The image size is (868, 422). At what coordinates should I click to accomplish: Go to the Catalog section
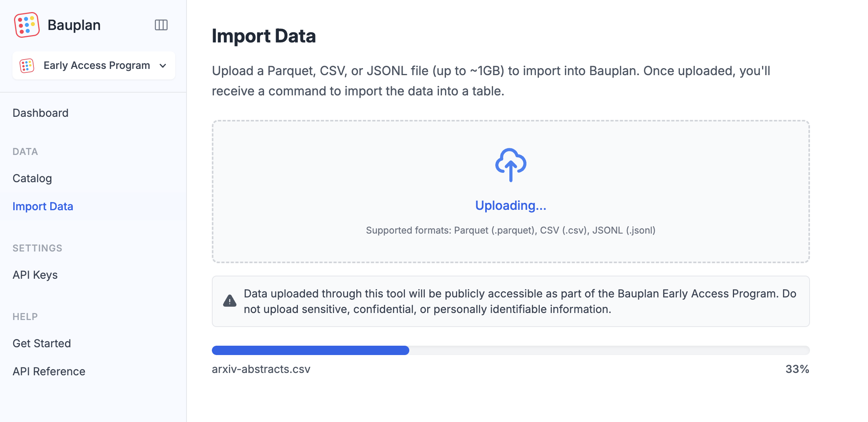pyautogui.click(x=32, y=178)
